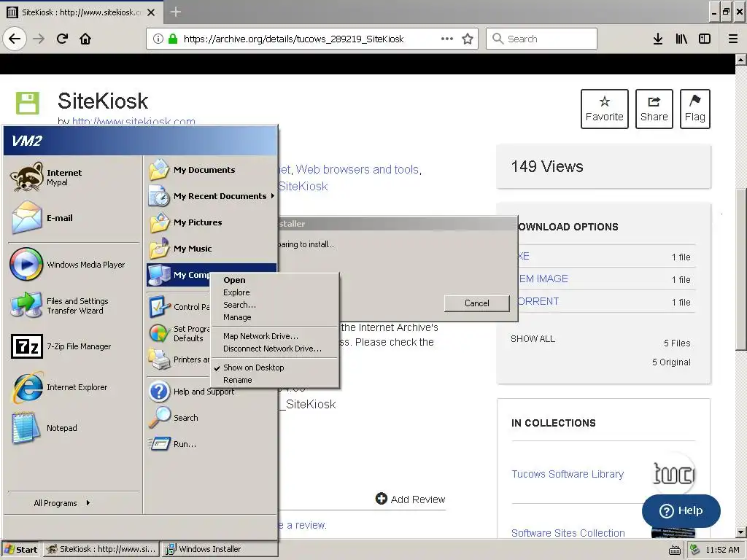Toggle the sidebar icon in toolbar

[705, 39]
